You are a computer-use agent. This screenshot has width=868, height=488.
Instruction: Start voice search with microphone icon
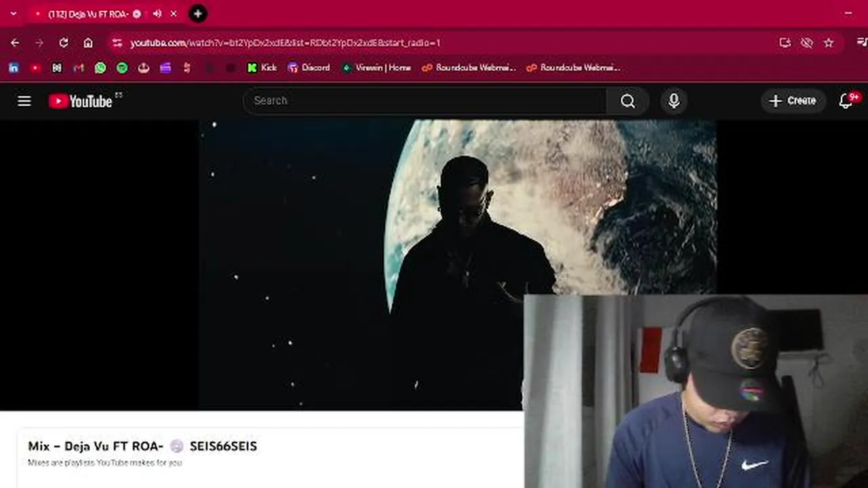pos(674,101)
